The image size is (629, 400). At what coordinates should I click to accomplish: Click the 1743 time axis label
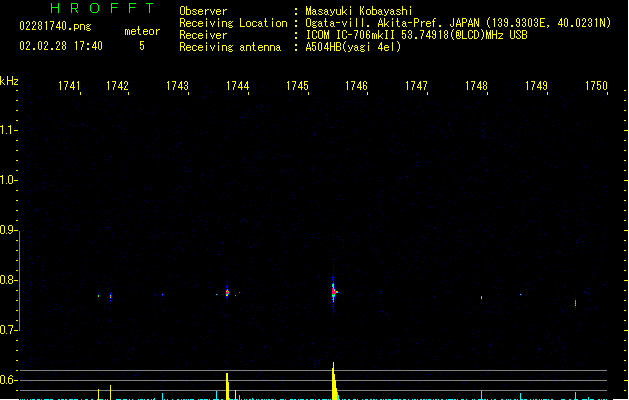tap(177, 86)
